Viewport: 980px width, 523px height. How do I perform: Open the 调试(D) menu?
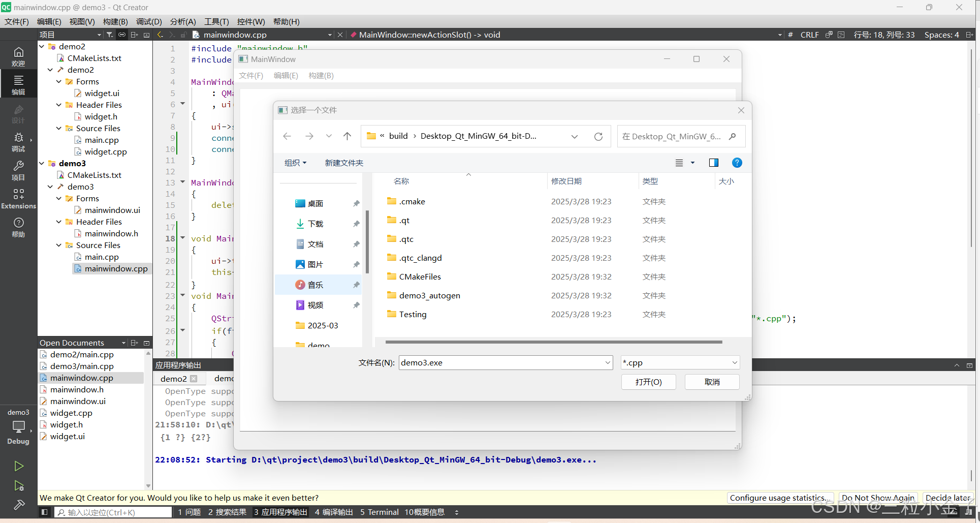[149, 21]
